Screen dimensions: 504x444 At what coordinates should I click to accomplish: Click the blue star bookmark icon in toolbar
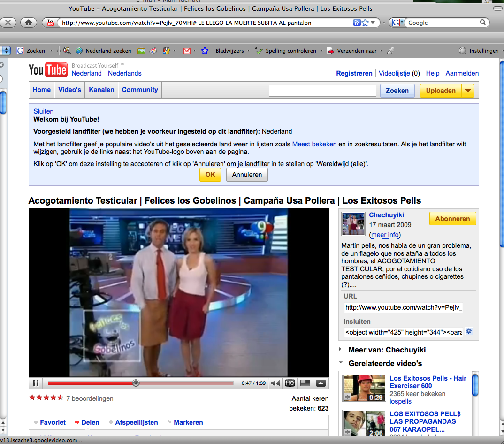[205, 51]
